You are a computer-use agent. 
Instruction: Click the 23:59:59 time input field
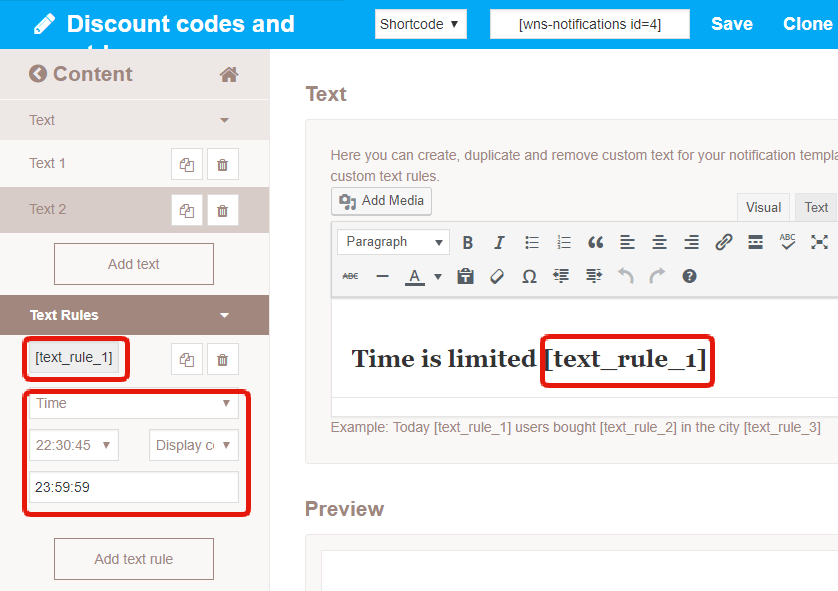click(x=136, y=485)
